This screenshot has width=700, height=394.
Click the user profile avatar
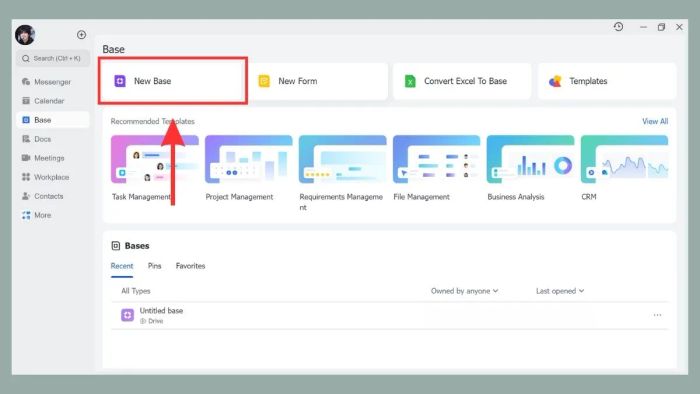pyautogui.click(x=25, y=35)
